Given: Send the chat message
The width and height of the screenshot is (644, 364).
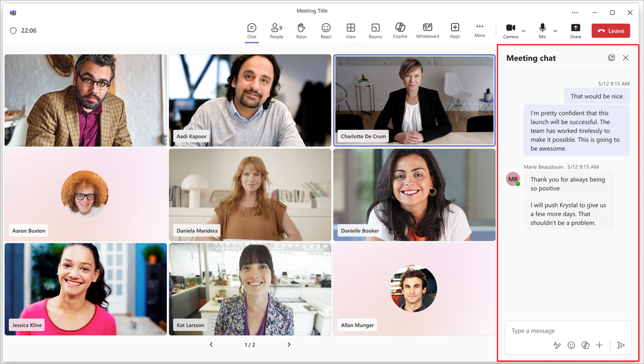Looking at the screenshot, I should coord(621,345).
